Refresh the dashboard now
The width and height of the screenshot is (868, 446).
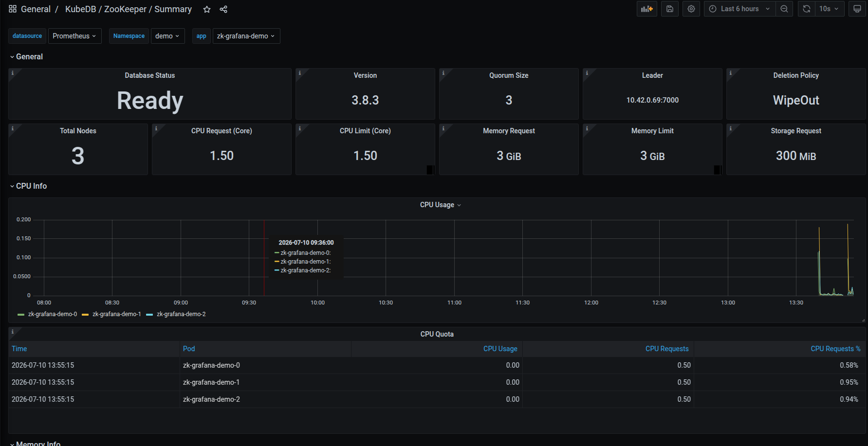tap(807, 9)
